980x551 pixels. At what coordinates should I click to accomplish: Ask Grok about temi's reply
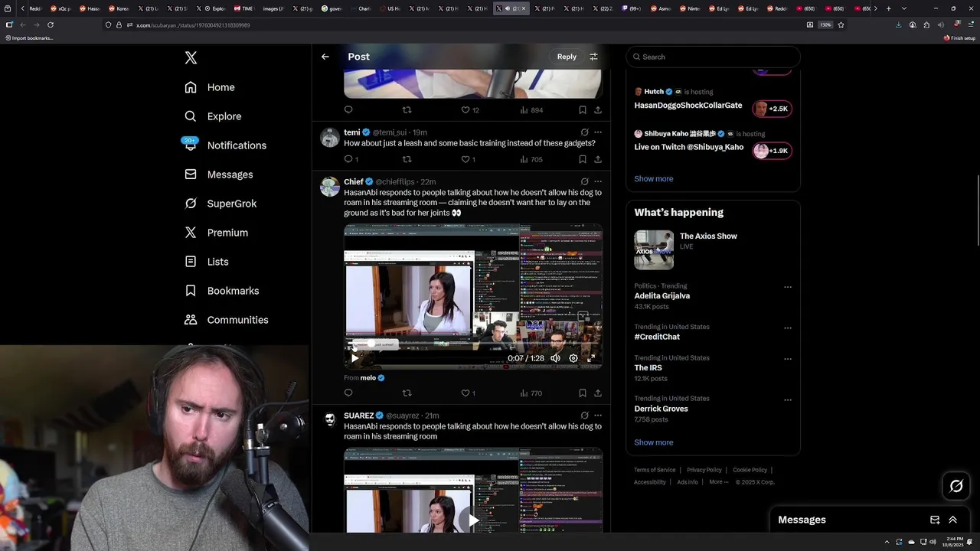click(584, 132)
